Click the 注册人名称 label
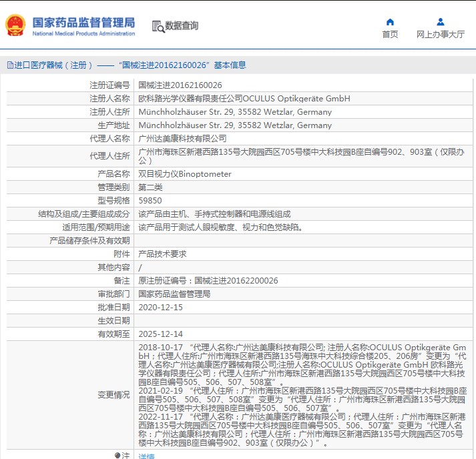This screenshot has height=459, width=476. [x=109, y=99]
